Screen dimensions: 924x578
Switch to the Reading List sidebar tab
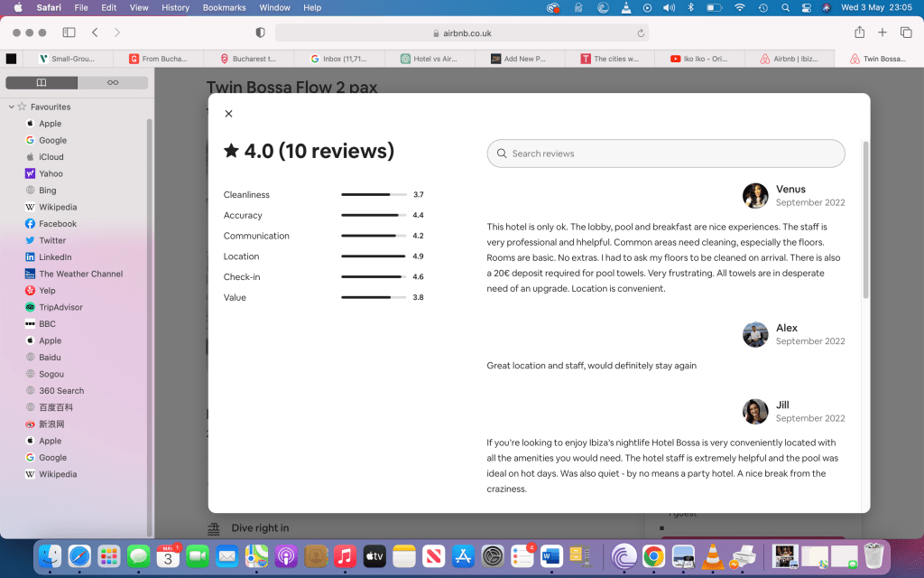[x=113, y=82]
